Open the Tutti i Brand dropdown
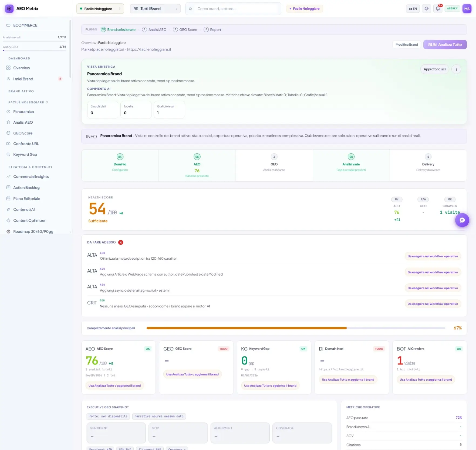Viewport: 476px width, 450px height. (x=155, y=9)
